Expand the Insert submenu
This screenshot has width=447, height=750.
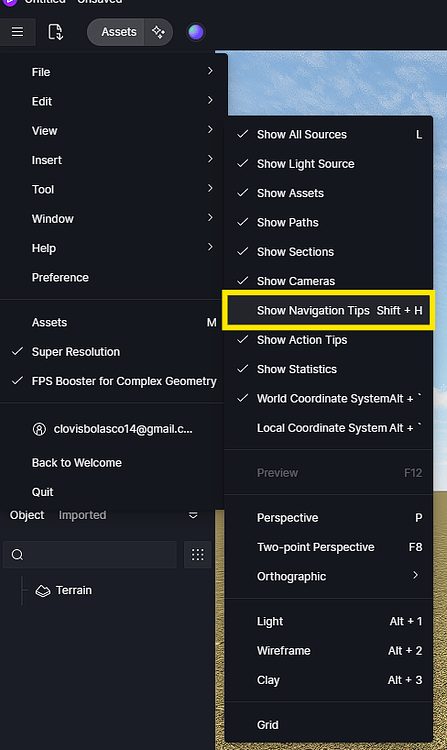pyautogui.click(x=112, y=160)
